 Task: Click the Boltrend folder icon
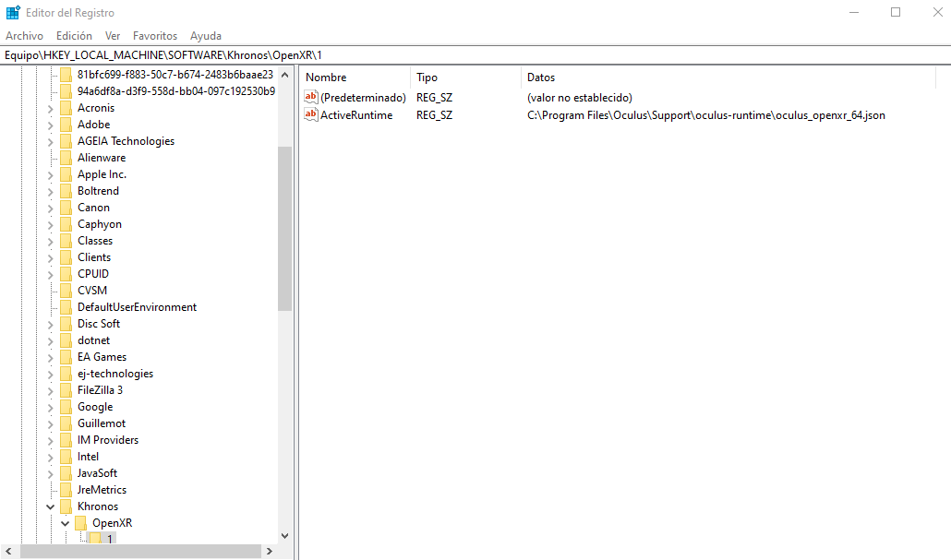[66, 191]
